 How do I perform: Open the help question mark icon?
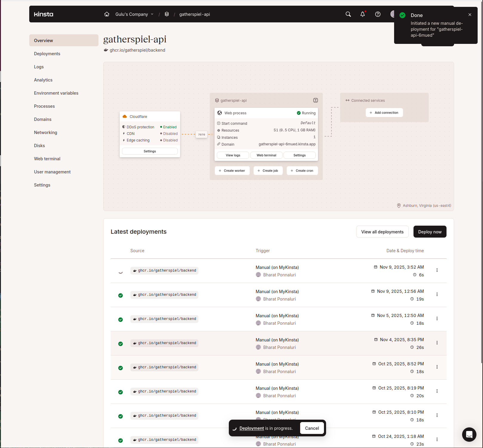click(x=378, y=14)
